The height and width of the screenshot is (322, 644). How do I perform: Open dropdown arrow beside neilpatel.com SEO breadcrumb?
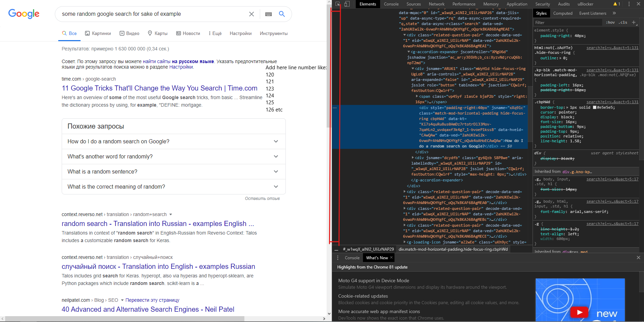pos(122,300)
